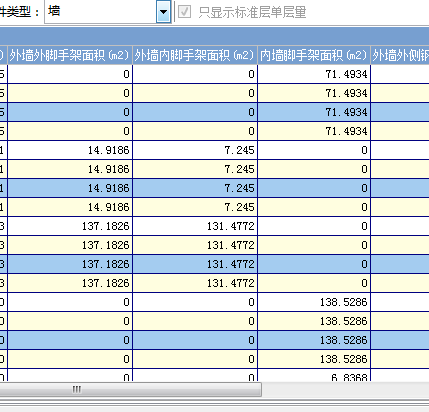Click the 墙 component type combo box
429x412 pixels.
pyautogui.click(x=108, y=12)
